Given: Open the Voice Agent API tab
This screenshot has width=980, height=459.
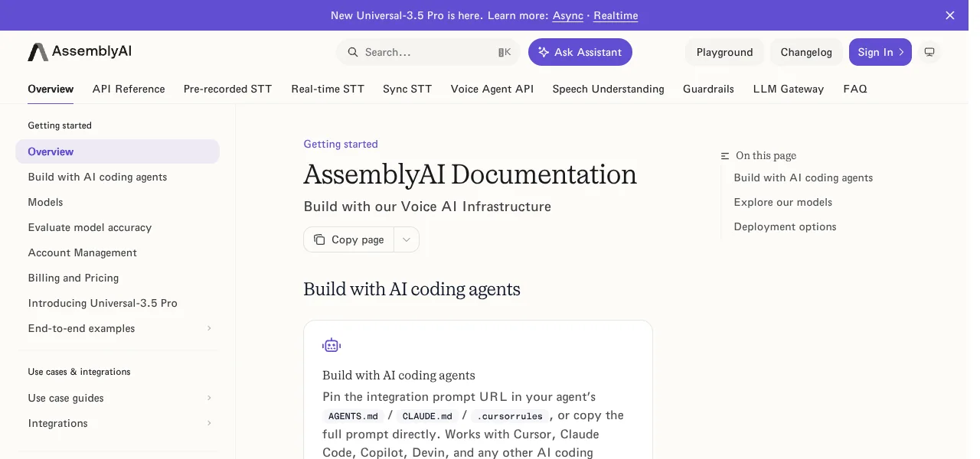Looking at the screenshot, I should [x=492, y=89].
